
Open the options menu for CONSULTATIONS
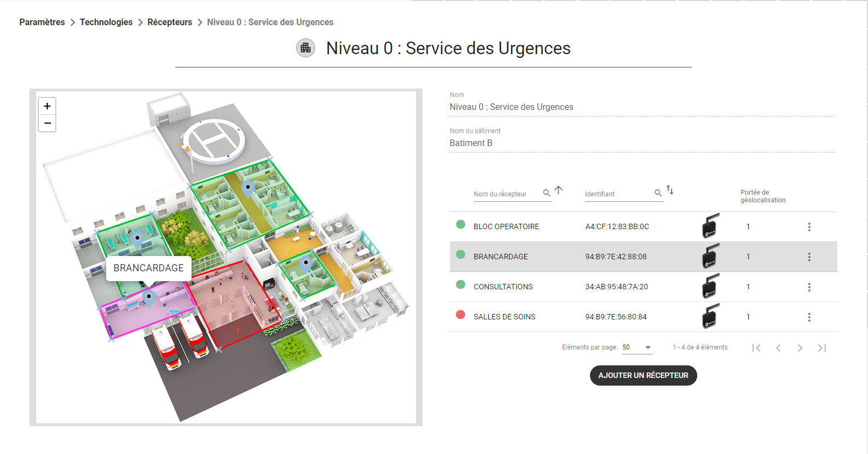[809, 287]
